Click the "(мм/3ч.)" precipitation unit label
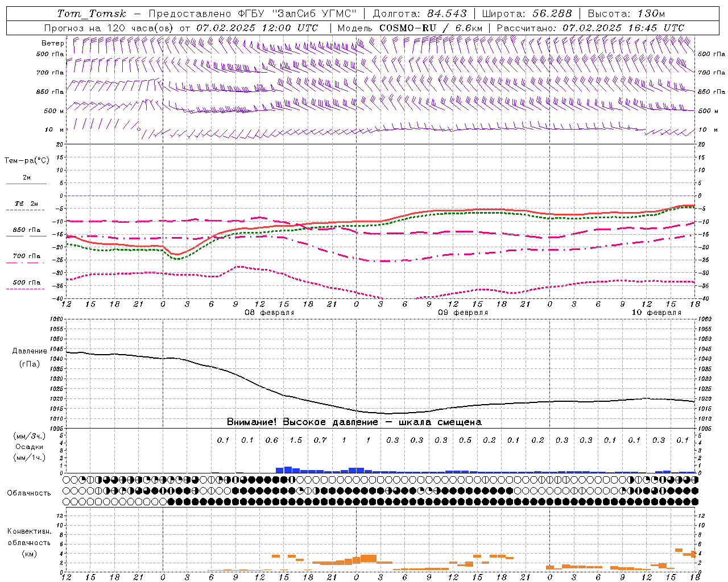This screenshot has width=728, height=582. (x=30, y=436)
